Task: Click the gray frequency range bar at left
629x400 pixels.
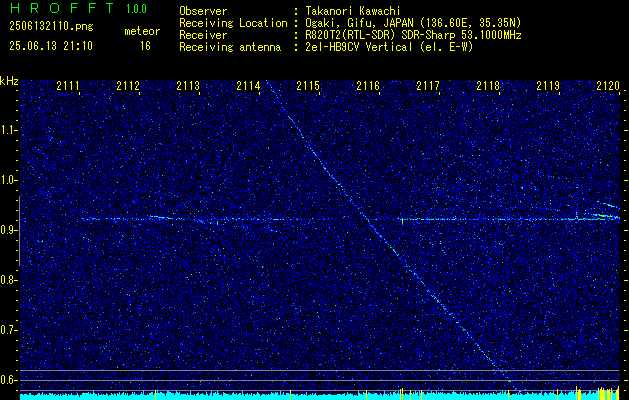Action: [19, 231]
